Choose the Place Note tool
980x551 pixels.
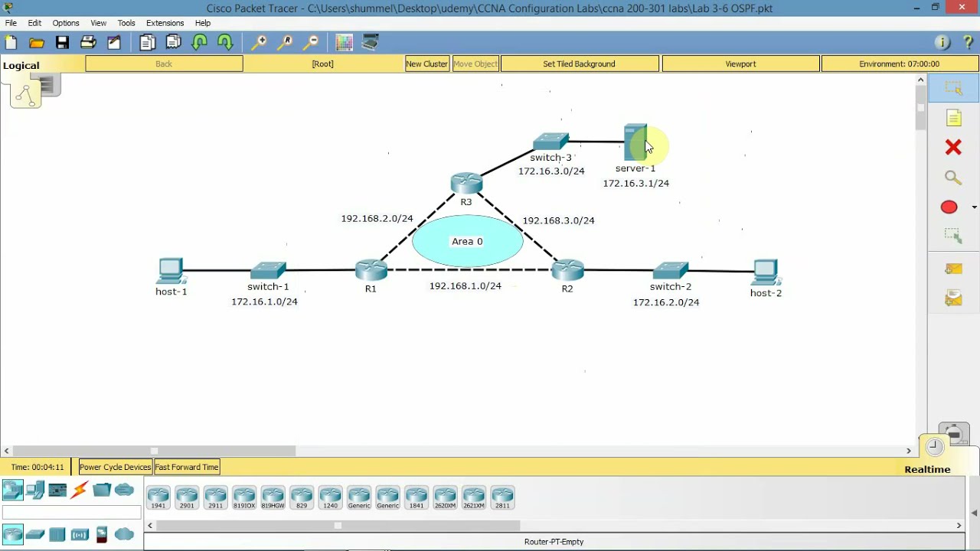pos(953,118)
